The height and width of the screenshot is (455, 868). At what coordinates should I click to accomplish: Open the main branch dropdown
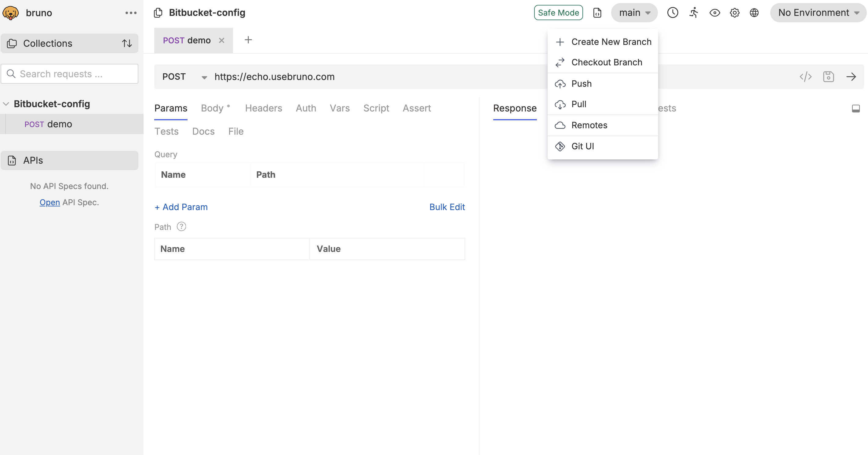(634, 13)
